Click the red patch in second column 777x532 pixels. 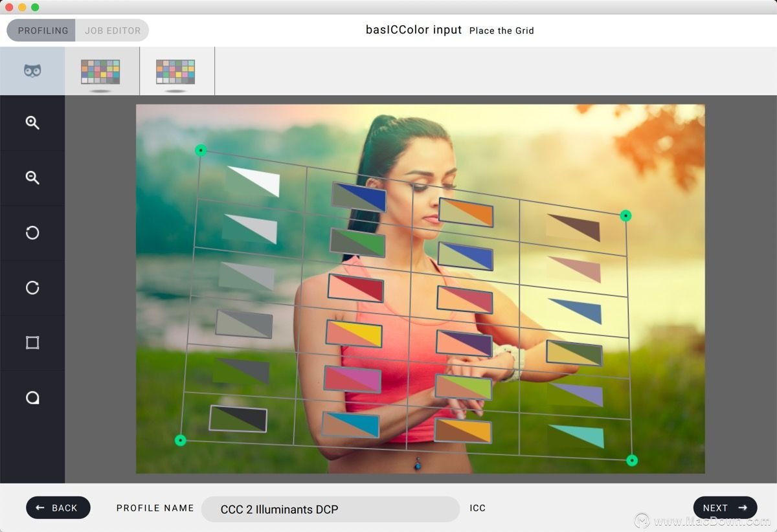click(355, 288)
